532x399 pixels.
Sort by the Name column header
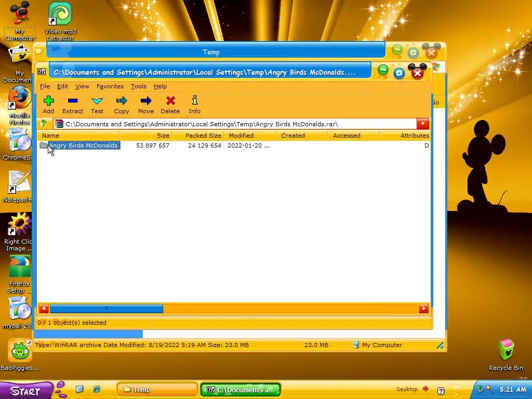[x=78, y=136]
